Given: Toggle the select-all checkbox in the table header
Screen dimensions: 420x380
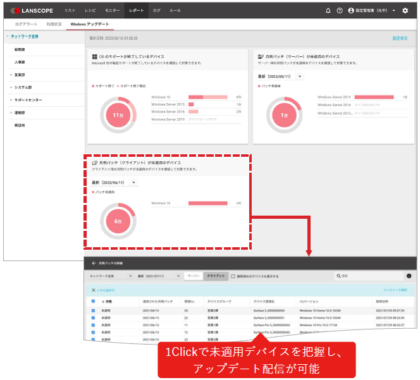Looking at the screenshot, I should [x=93, y=301].
